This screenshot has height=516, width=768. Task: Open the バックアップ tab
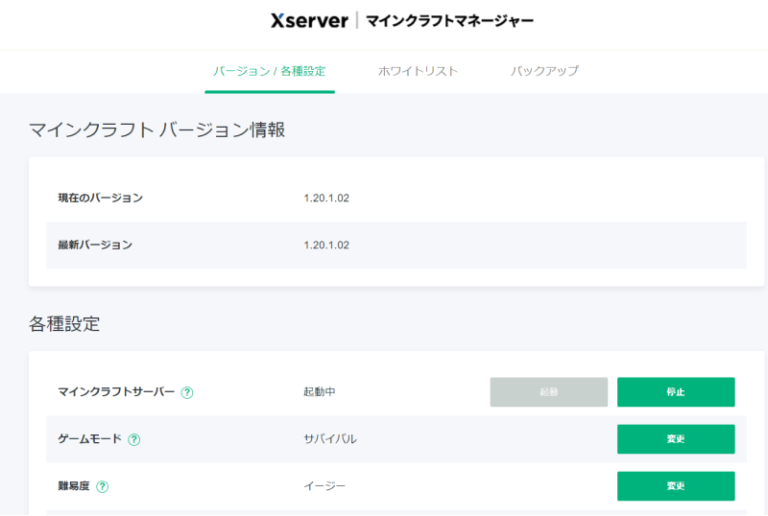(x=545, y=71)
